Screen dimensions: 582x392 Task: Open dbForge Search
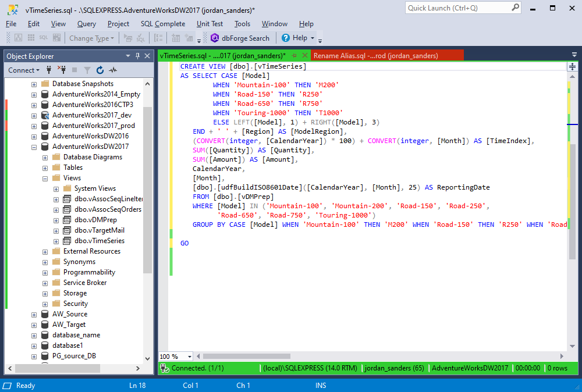(240, 38)
